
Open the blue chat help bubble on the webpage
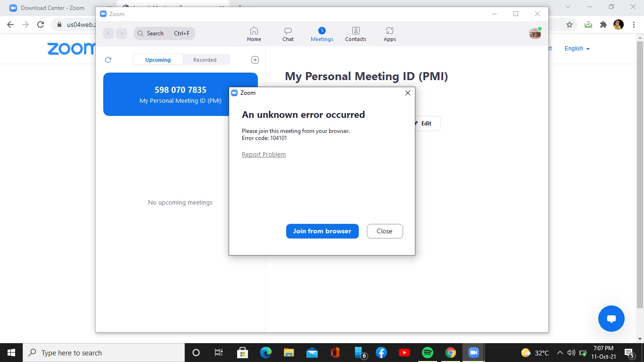(611, 319)
